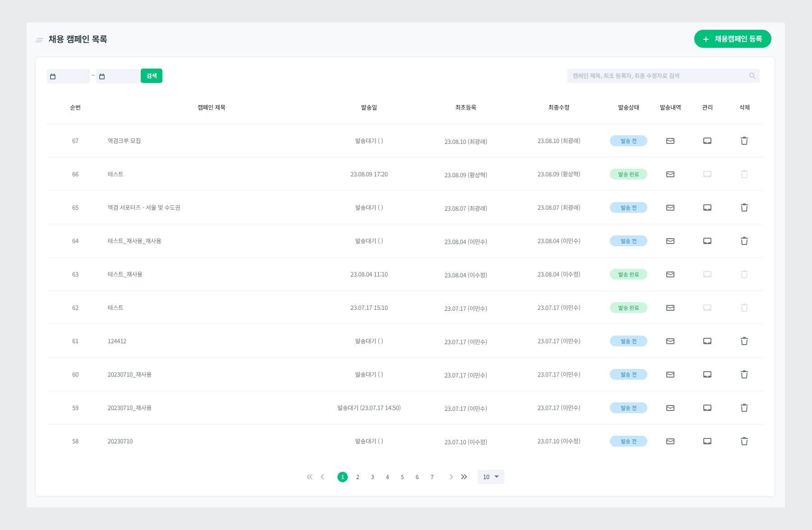Jump to the last page
The height and width of the screenshot is (530, 812).
[x=464, y=477]
